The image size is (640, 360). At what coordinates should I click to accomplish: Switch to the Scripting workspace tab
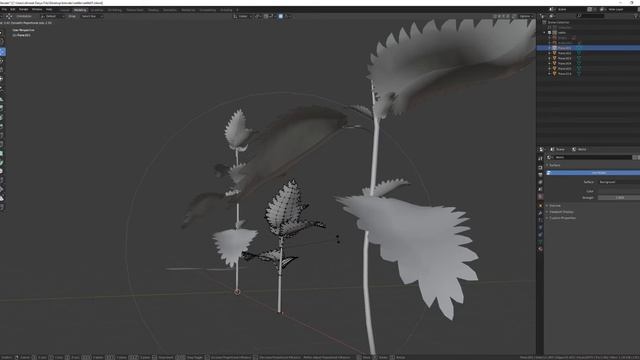point(226,10)
